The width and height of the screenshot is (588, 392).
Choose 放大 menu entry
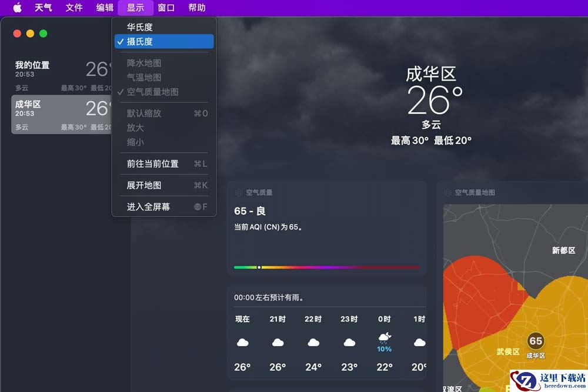click(x=164, y=128)
